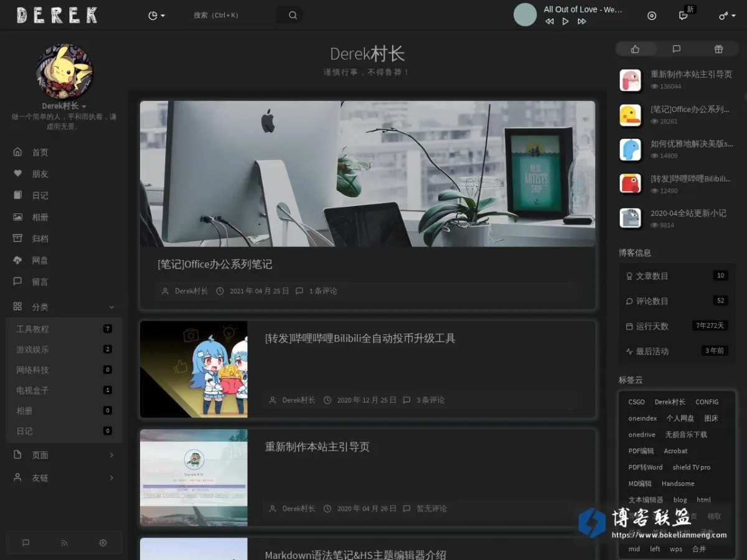This screenshot has height=560, width=747.
Task: Skip to previous music track
Action: (550, 21)
